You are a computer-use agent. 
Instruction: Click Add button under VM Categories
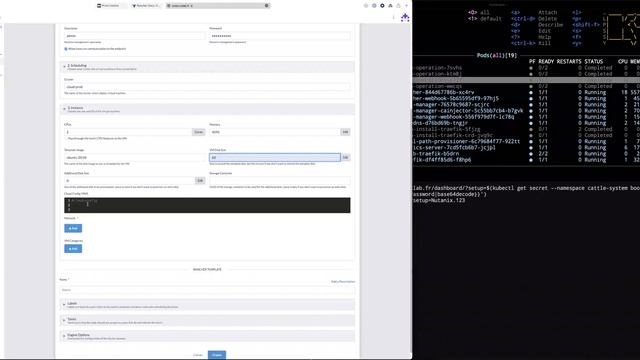73,249
